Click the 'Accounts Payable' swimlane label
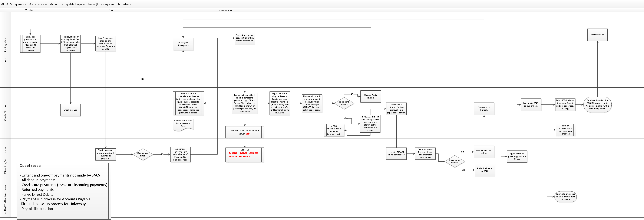 coord(6,50)
